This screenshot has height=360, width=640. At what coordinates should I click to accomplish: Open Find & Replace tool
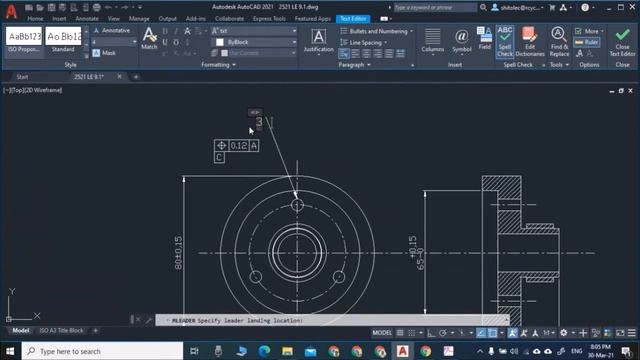(559, 41)
